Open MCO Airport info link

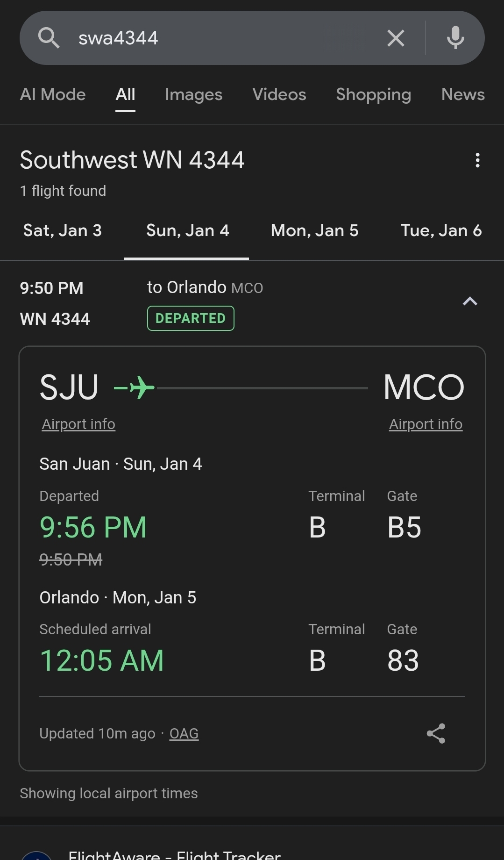(x=426, y=424)
